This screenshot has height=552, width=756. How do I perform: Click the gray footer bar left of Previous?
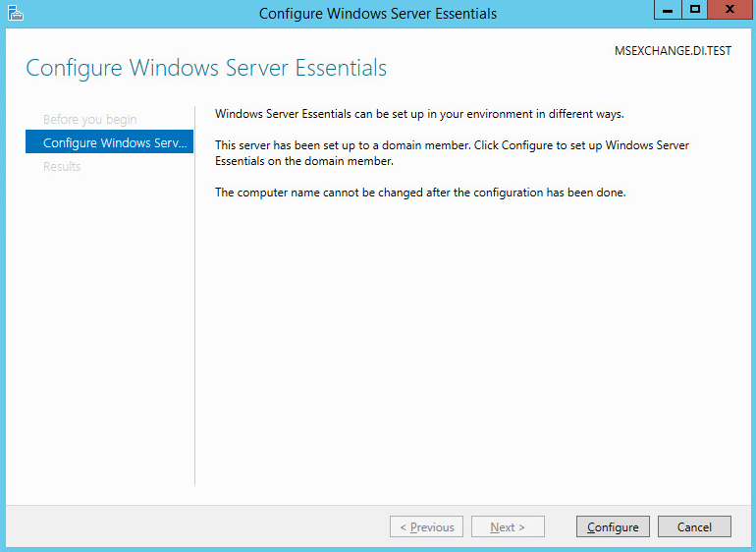point(196,527)
